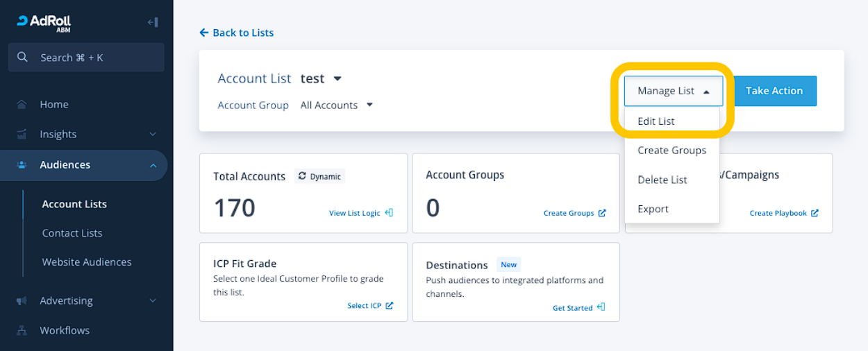The width and height of the screenshot is (868, 351).
Task: Go back via Back to Lists link
Action: [x=237, y=33]
